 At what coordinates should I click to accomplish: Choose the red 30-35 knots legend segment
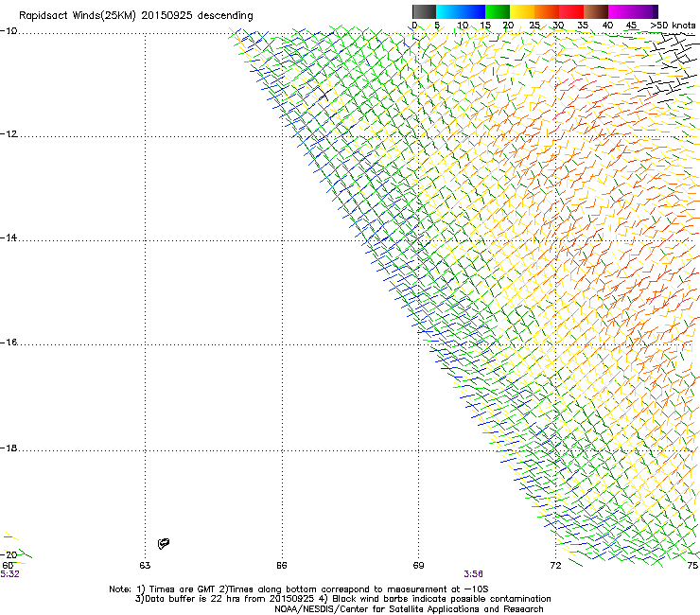tap(571, 11)
